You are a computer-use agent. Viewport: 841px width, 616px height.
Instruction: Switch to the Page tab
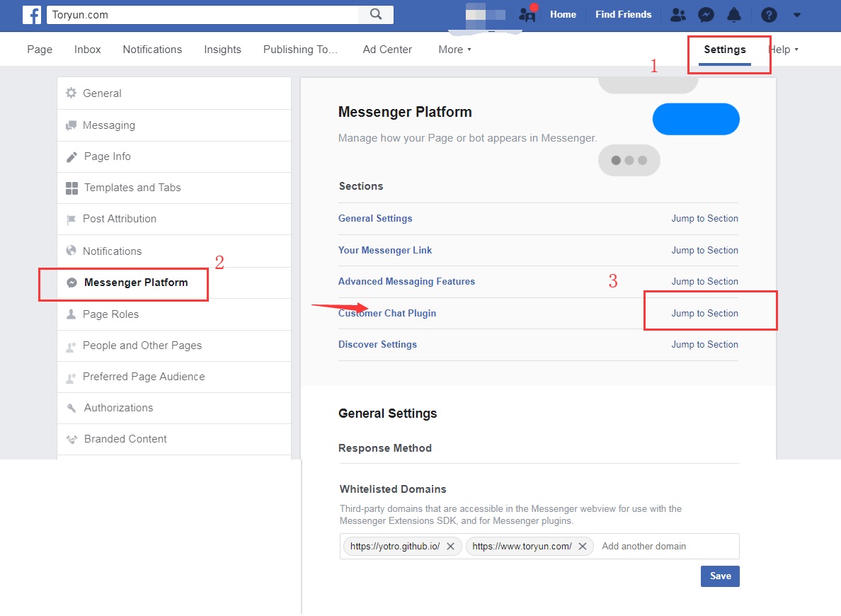point(40,50)
